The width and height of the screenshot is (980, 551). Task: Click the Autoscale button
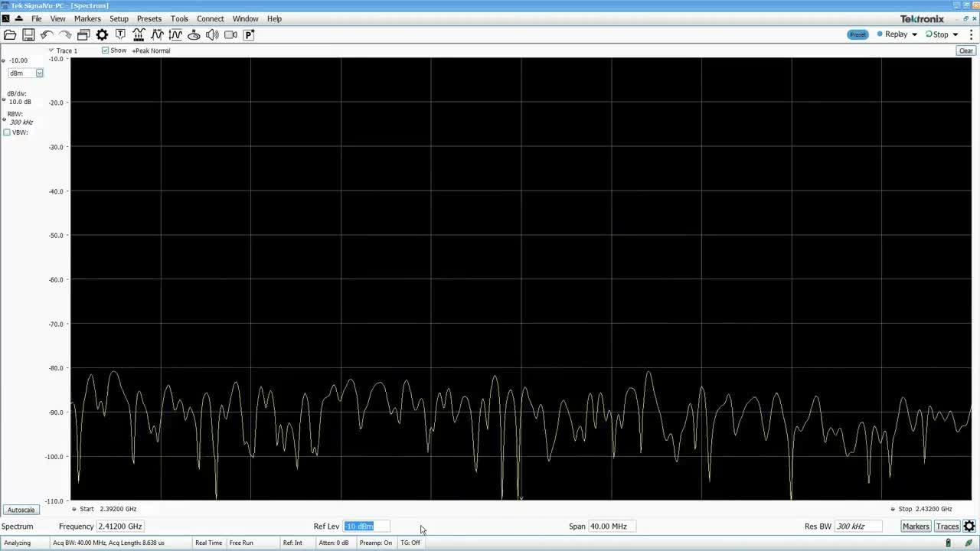[x=20, y=510]
